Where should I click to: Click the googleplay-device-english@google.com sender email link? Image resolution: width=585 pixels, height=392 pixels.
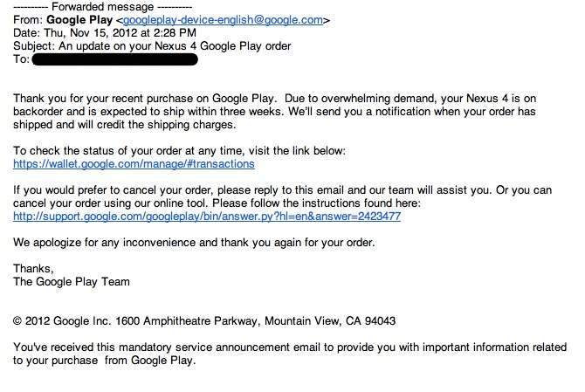pyautogui.click(x=224, y=19)
